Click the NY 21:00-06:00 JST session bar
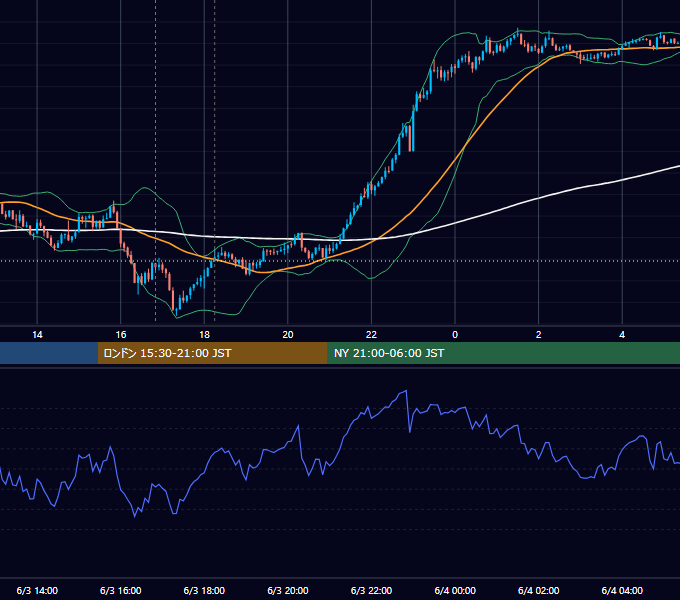The width and height of the screenshot is (680, 600). (x=503, y=353)
